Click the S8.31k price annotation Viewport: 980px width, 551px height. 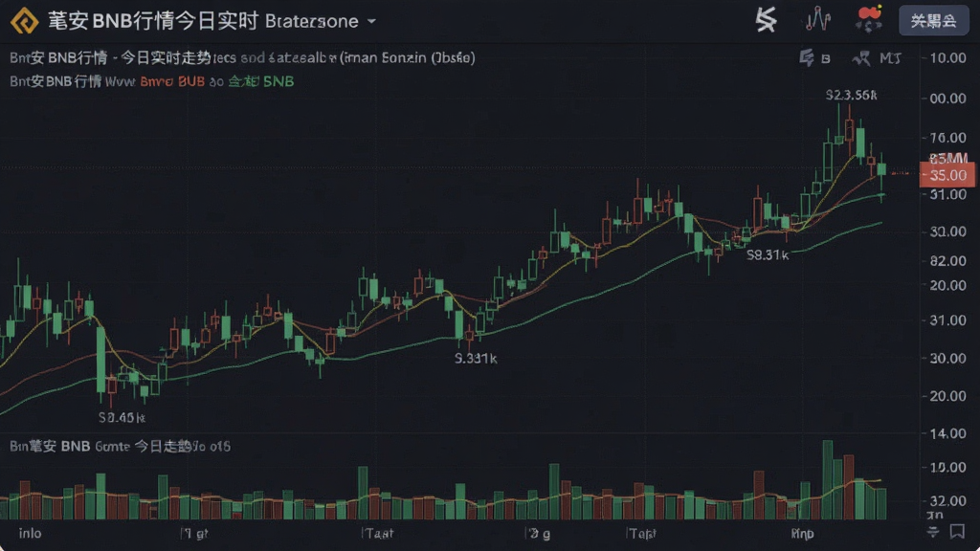[x=768, y=254]
